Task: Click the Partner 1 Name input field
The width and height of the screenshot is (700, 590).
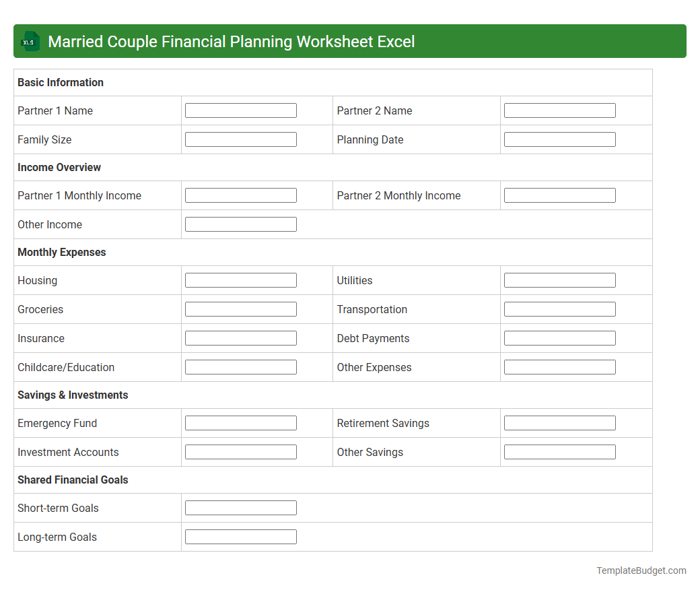Action: pyautogui.click(x=240, y=110)
